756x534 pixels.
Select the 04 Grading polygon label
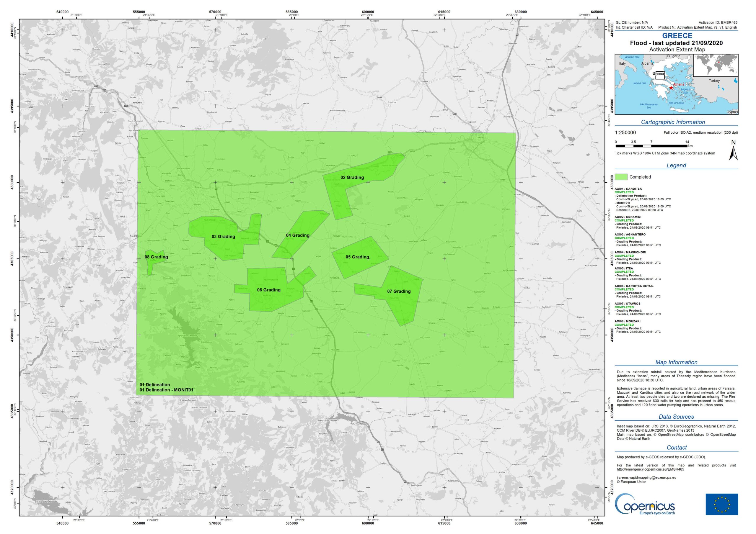coord(298,235)
